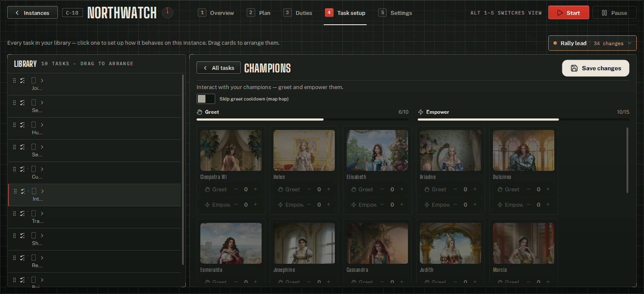Return to All tasks
The image size is (644, 294).
219,68
